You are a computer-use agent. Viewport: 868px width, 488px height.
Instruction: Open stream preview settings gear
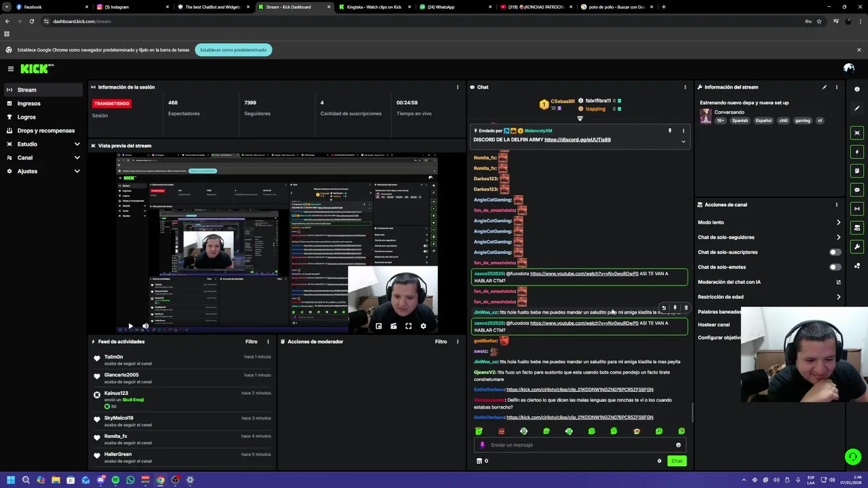423,326
